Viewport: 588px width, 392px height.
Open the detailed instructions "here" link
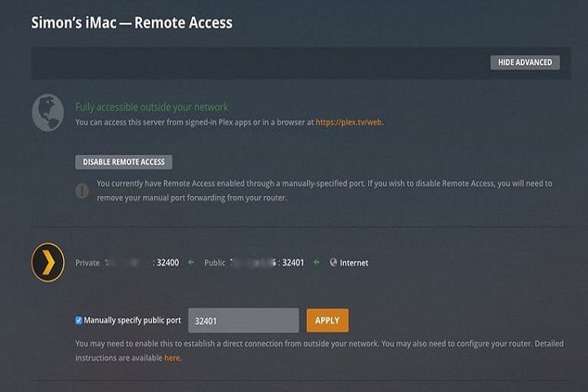coord(171,358)
